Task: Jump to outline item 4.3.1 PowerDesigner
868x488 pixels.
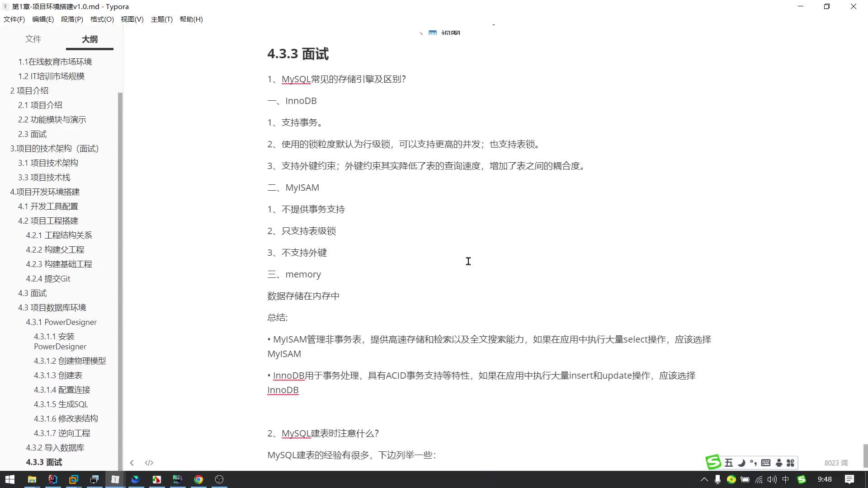Action: (61, 322)
